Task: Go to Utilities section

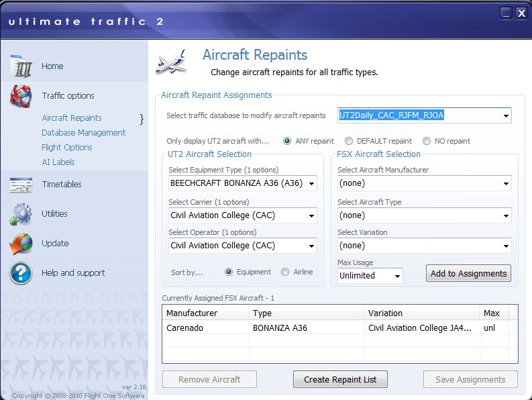Action: [54, 214]
